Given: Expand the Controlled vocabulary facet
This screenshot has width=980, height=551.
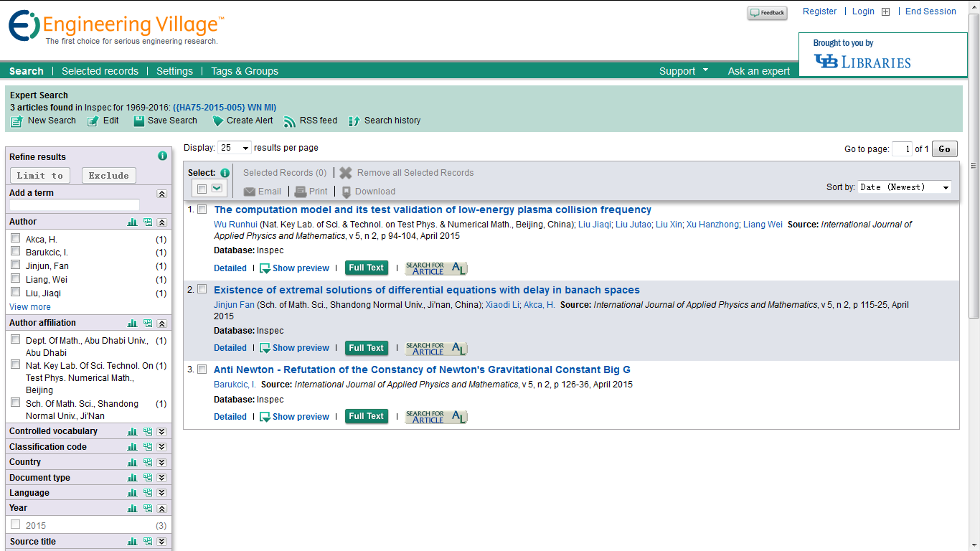Looking at the screenshot, I should pos(161,432).
